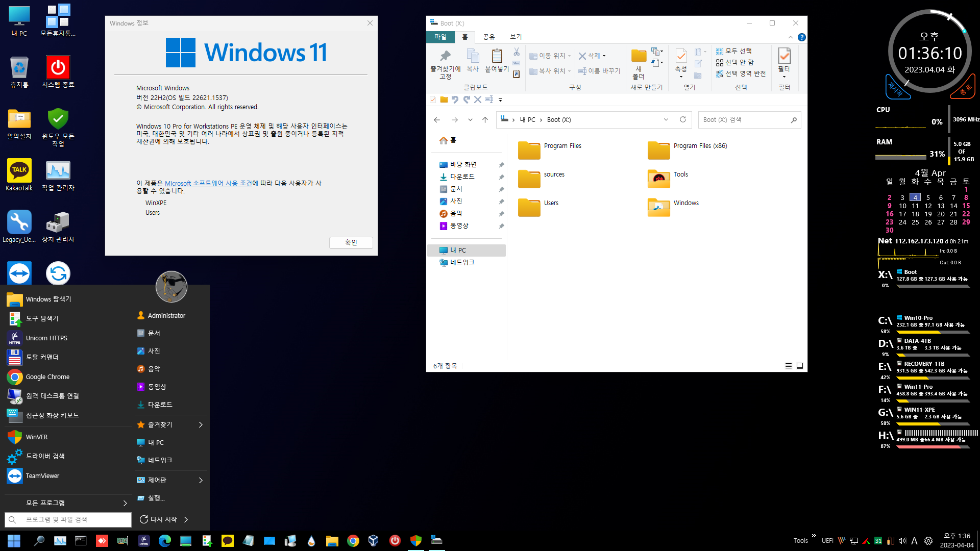Click the Paste (붙여넣기) clipboard icon

pyautogui.click(x=497, y=56)
